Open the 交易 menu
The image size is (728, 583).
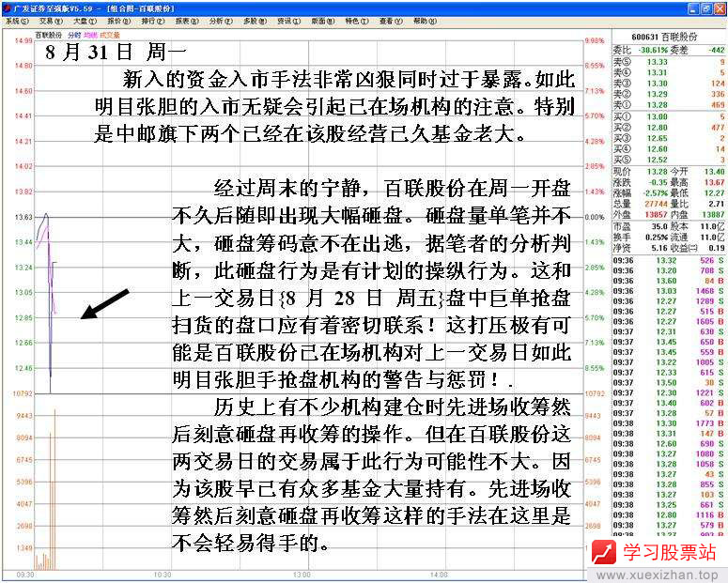click(x=51, y=21)
